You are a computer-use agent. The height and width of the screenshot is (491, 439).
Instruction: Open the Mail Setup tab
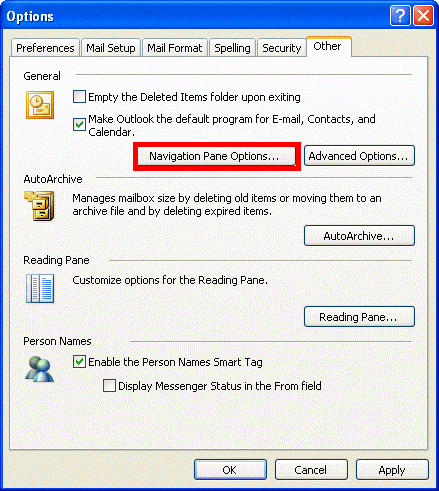111,48
